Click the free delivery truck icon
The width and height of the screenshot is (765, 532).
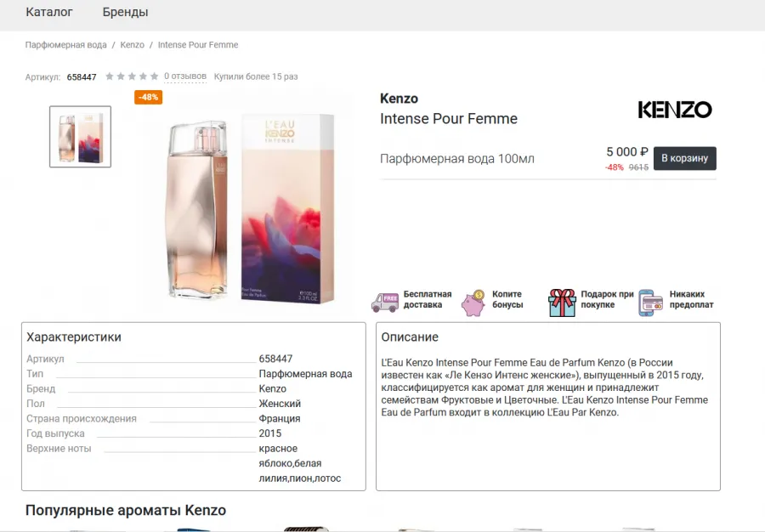tap(385, 302)
